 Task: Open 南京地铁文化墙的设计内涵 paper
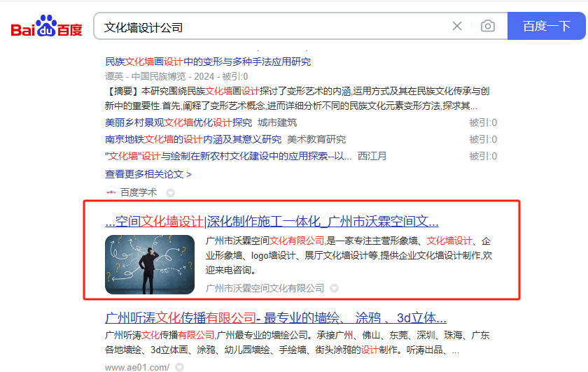click(193, 139)
